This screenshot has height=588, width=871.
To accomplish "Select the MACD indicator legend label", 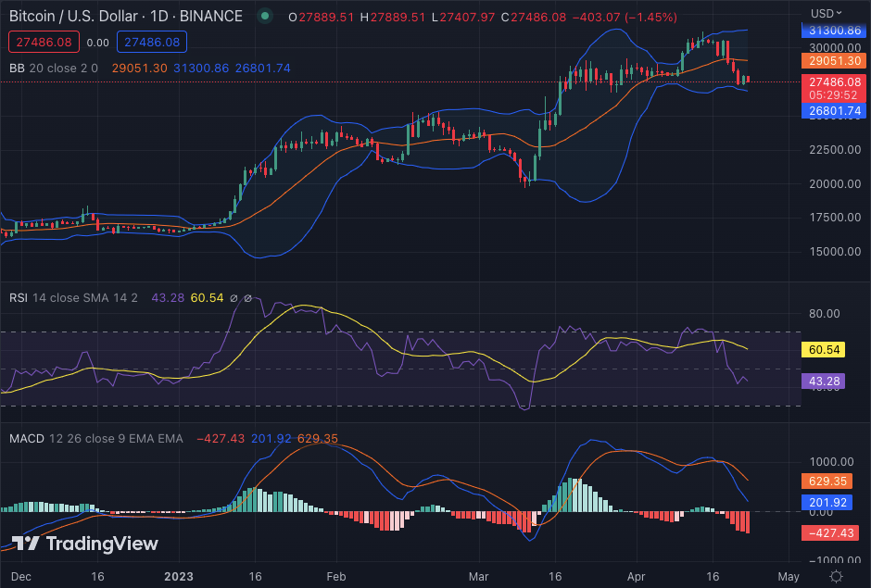I will point(27,439).
